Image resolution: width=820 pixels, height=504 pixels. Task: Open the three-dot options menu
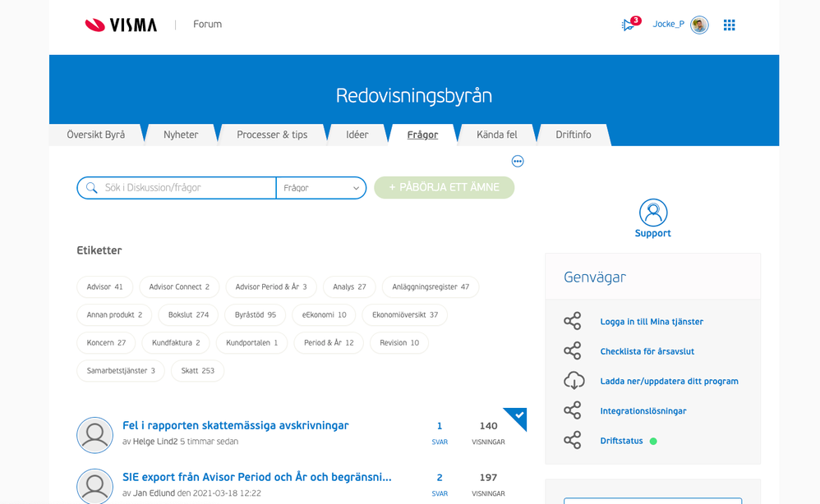pos(518,161)
